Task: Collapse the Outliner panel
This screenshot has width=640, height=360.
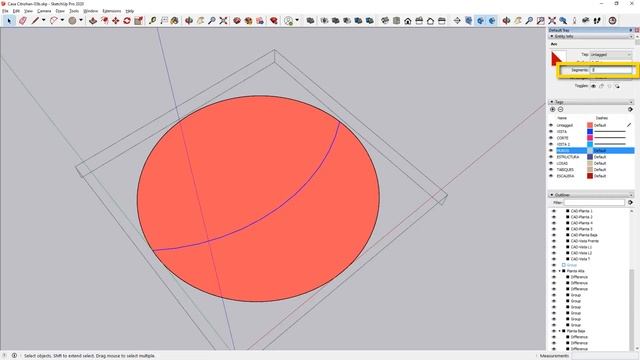Action: (x=552, y=195)
